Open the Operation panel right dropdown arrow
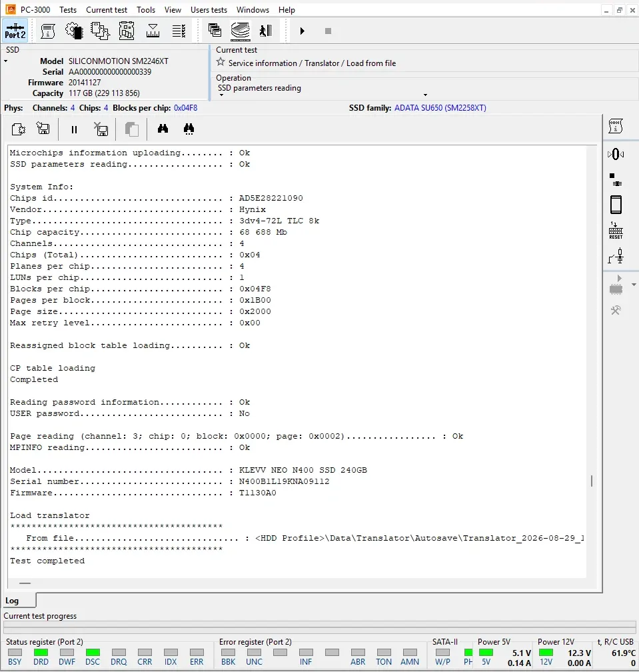Viewport: 639px width, 672px height. pos(425,95)
